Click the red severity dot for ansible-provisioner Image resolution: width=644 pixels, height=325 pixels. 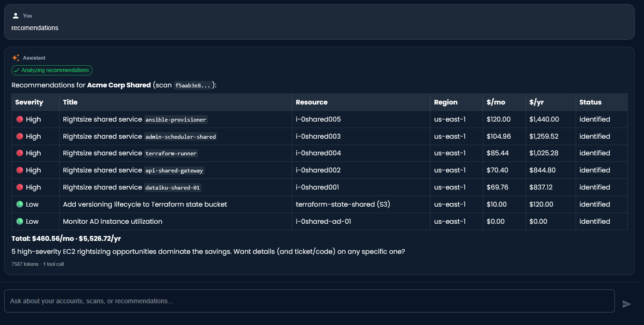[19, 119]
